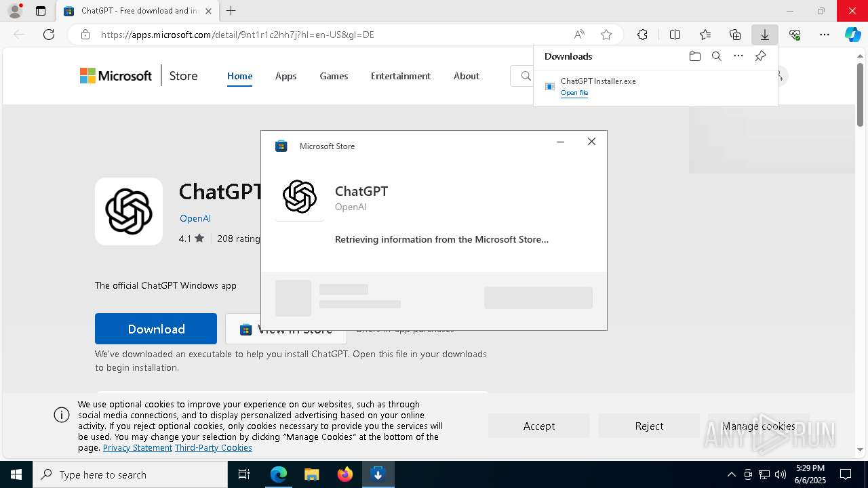Open Browser essentials icon

[795, 35]
